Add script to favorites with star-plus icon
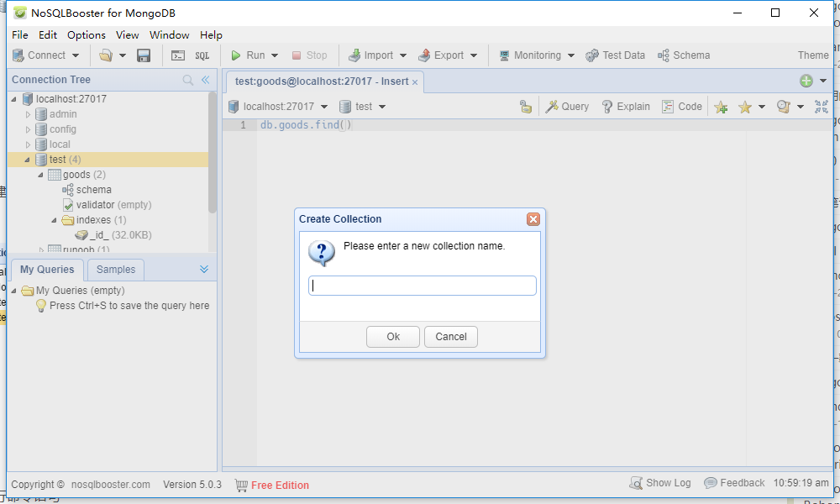 (721, 106)
